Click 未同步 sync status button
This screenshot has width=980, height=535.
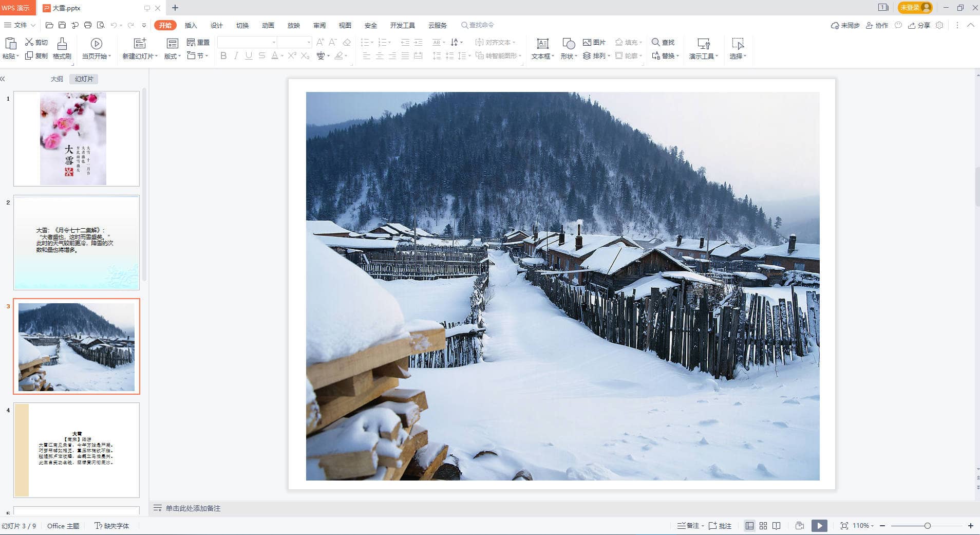[845, 25]
